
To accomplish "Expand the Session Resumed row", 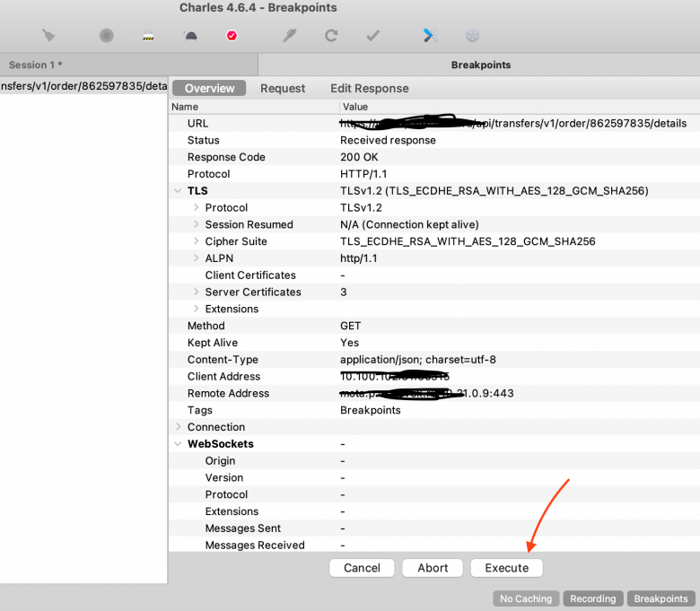I will (196, 224).
